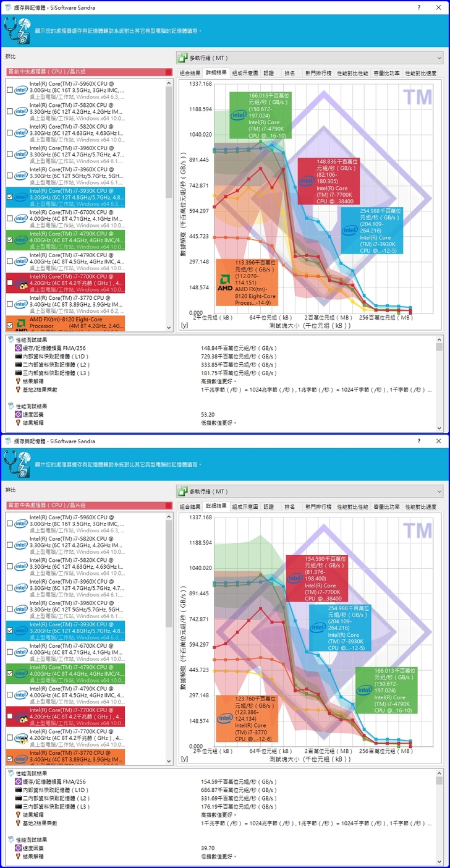Check the i7-5960X CPU checkbox in the upper window
Image resolution: width=450 pixels, height=868 pixels.
(x=9, y=90)
